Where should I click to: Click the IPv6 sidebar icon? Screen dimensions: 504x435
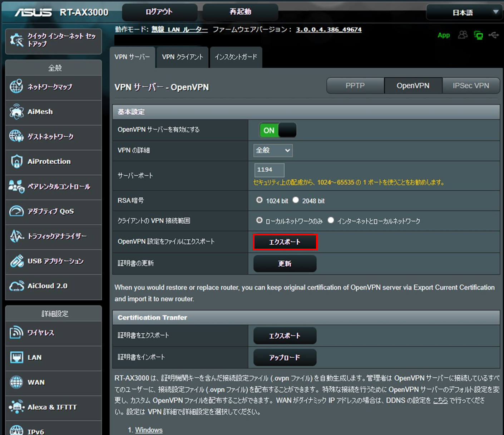coord(16,430)
